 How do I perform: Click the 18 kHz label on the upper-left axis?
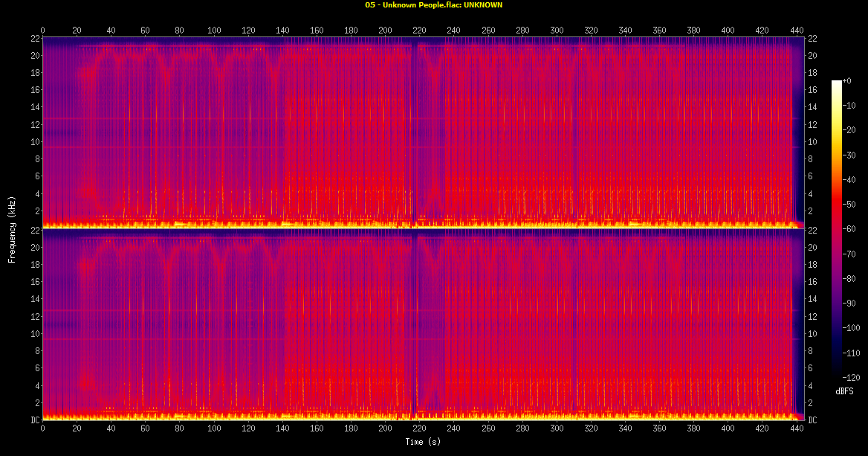tap(33, 73)
